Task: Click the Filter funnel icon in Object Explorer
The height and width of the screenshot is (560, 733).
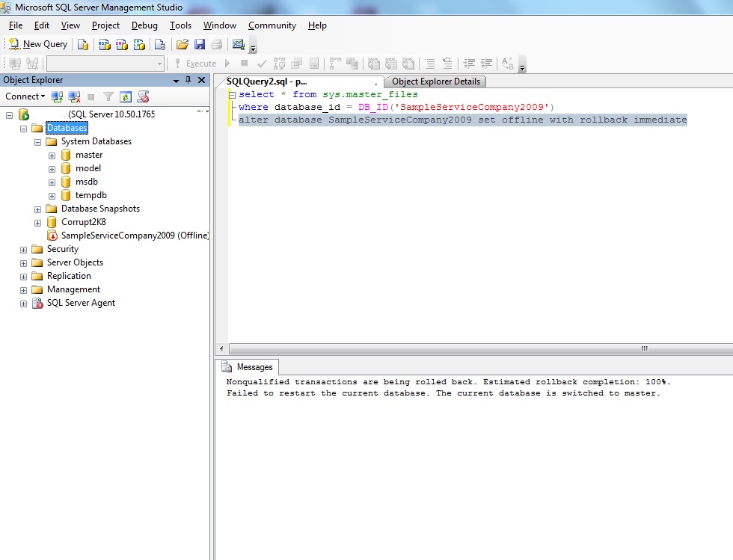Action: pyautogui.click(x=108, y=96)
